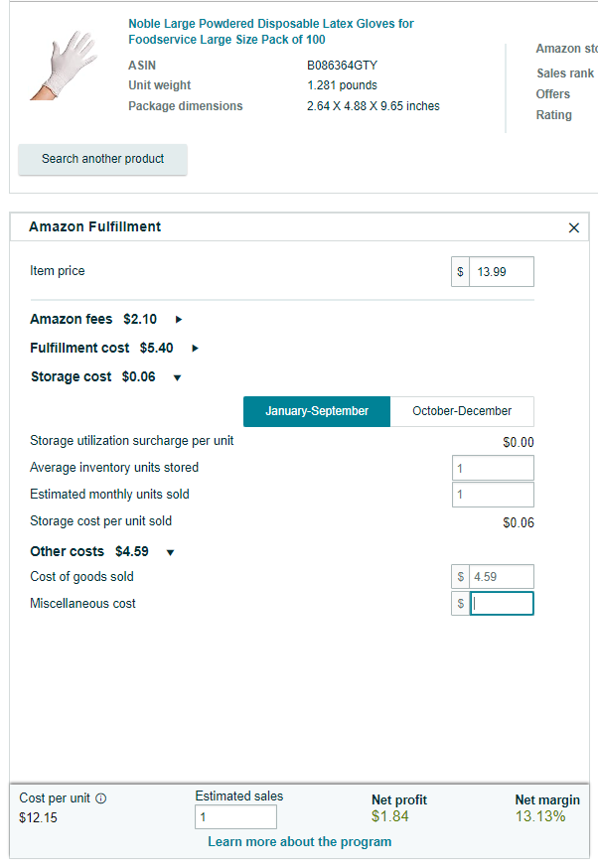Click the Item price input field
This screenshot has width=598, height=868.
point(501,272)
